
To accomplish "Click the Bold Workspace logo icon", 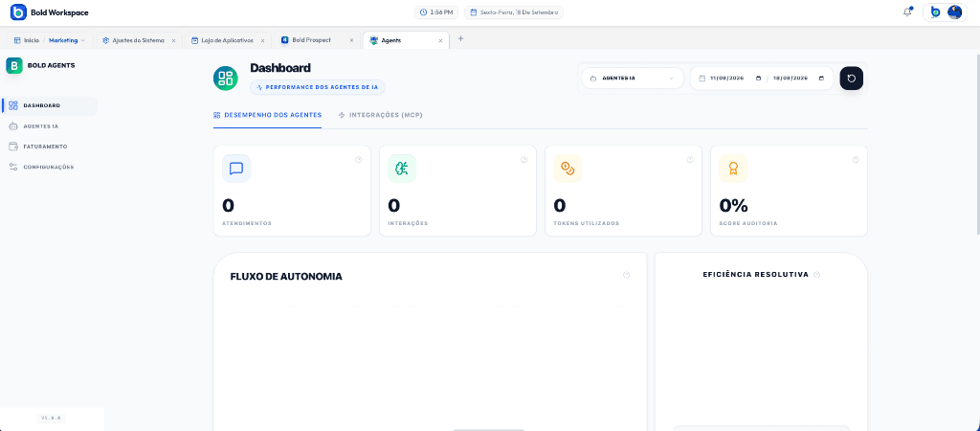I will tap(18, 11).
